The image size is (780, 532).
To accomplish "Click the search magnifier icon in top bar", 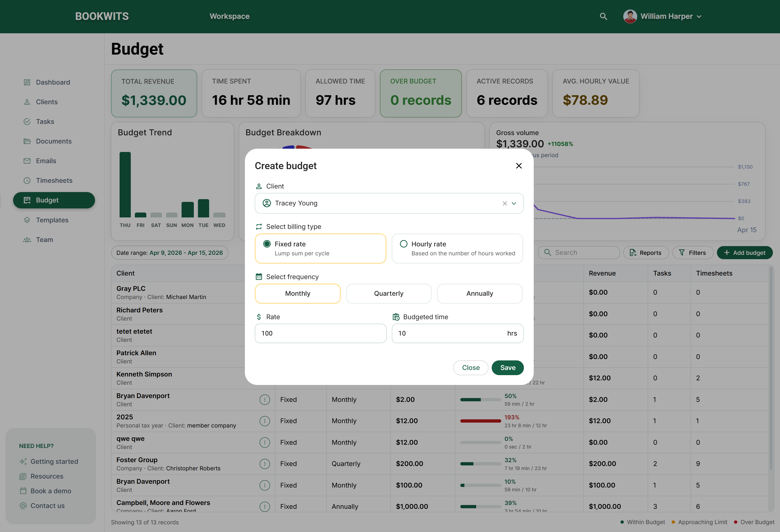I will tap(603, 16).
